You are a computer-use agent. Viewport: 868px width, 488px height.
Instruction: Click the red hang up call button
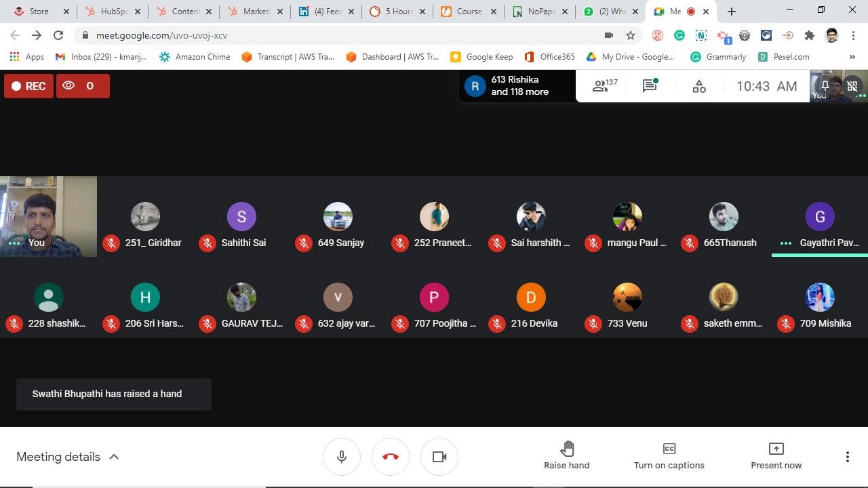(x=391, y=457)
